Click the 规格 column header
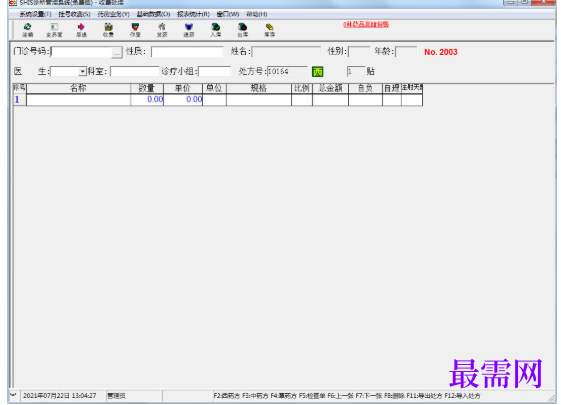The image size is (561, 405). [259, 88]
